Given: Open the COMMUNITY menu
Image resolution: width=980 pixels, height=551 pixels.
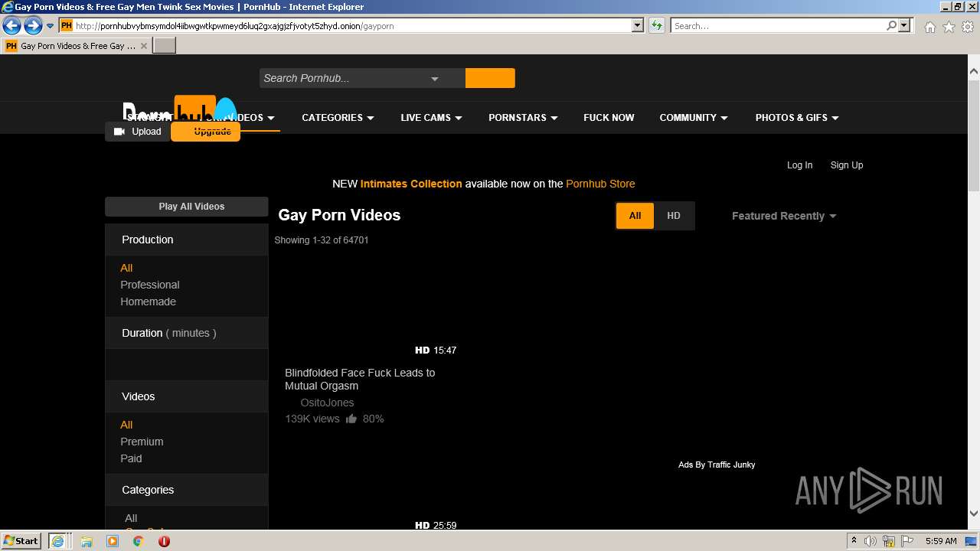Looking at the screenshot, I should [x=694, y=118].
